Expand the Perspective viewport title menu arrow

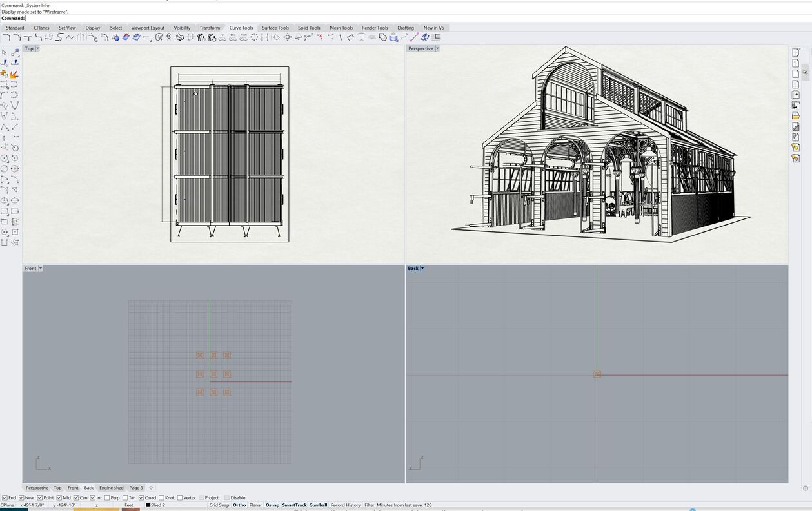437,48
